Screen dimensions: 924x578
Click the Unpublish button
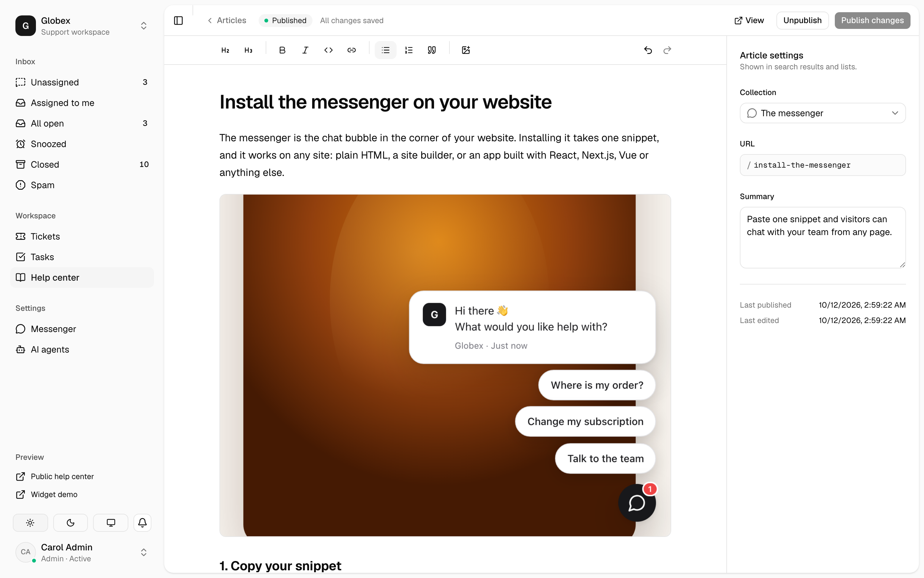802,20
